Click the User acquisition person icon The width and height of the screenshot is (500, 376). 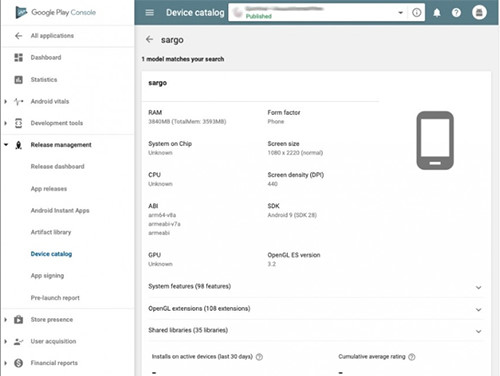tap(19, 342)
